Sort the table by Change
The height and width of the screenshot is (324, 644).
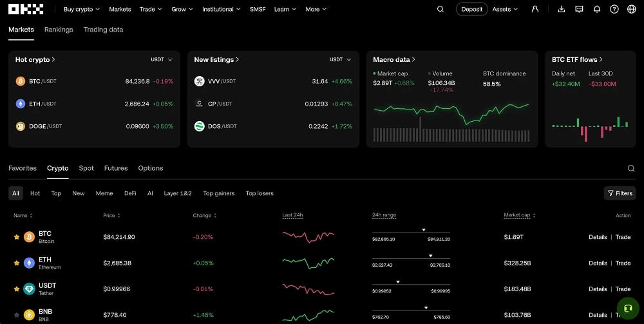205,216
